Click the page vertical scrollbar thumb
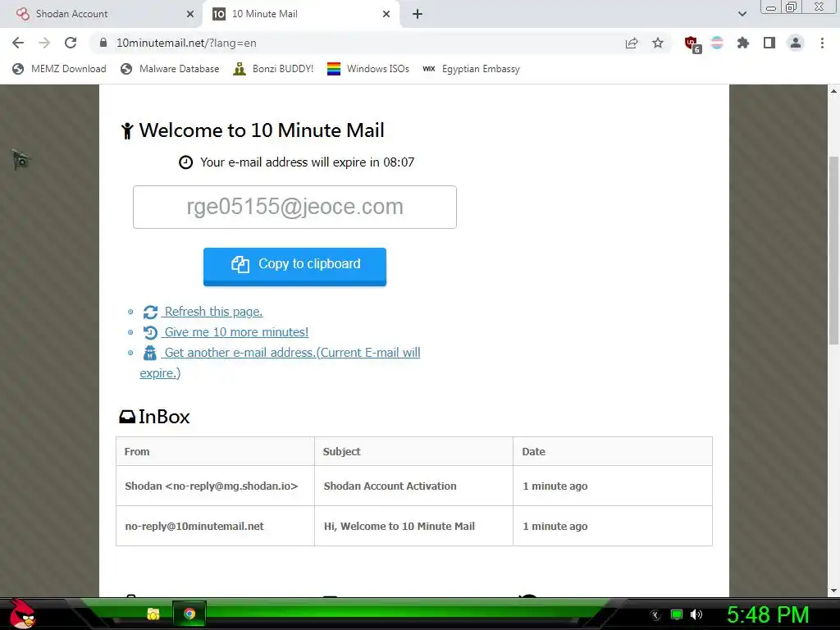This screenshot has width=840, height=630. (x=833, y=250)
